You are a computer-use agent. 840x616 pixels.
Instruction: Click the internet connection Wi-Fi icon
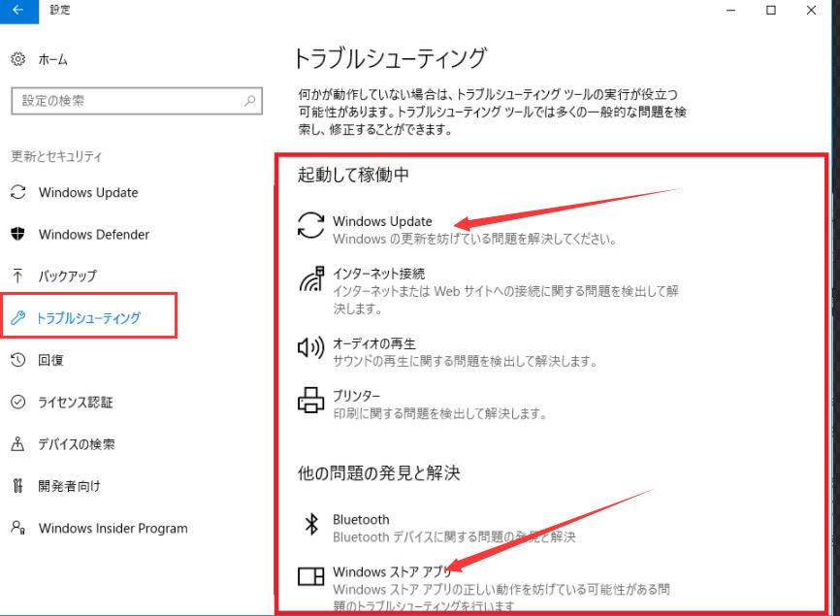click(x=310, y=281)
